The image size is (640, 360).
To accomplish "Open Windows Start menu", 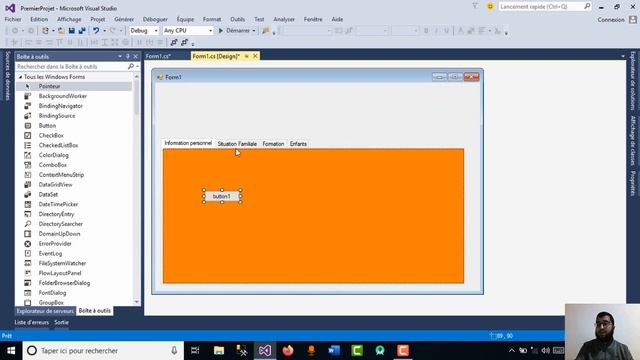I will [11, 351].
